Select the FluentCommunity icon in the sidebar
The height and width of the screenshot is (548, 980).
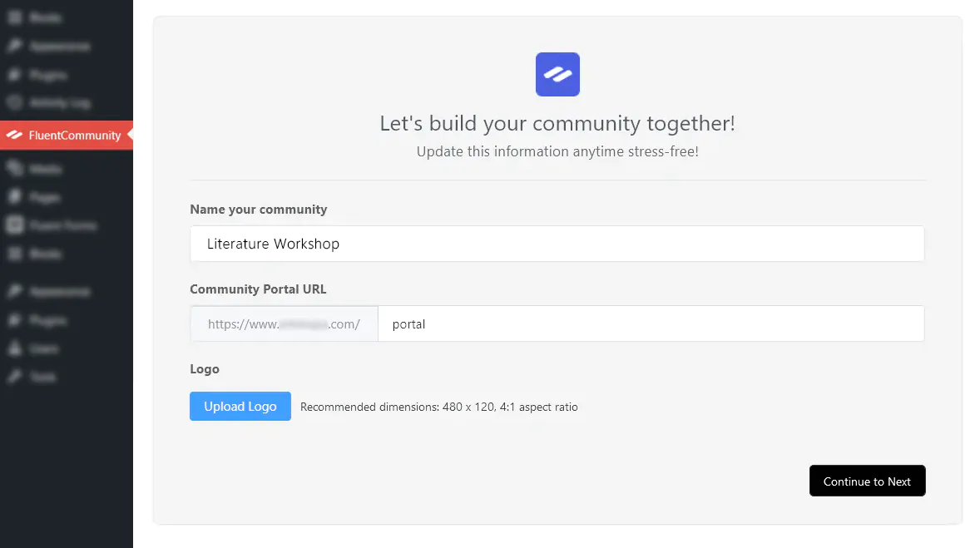13,135
